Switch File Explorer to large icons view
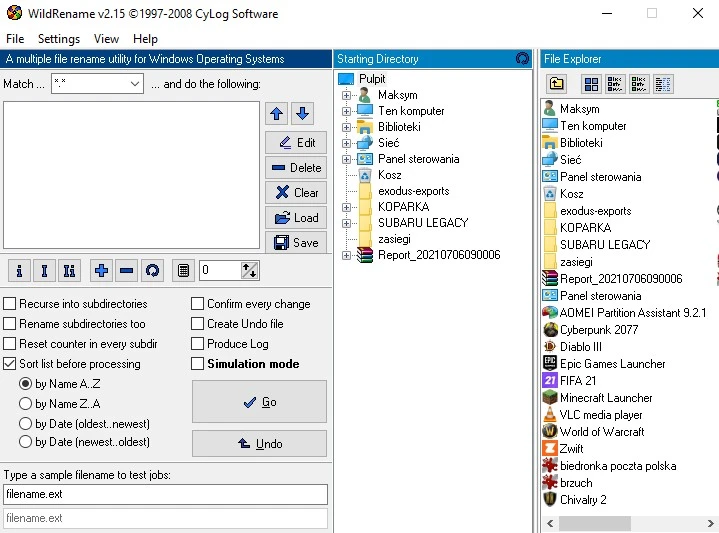This screenshot has width=719, height=533. click(x=591, y=84)
